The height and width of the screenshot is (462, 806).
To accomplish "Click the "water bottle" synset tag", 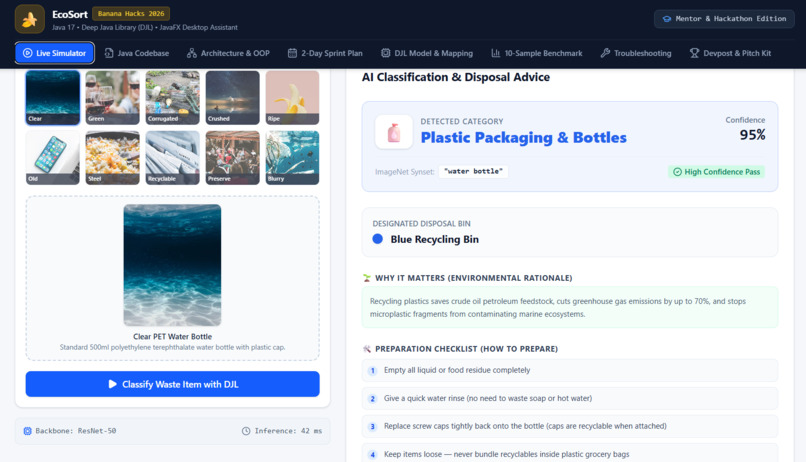I will (473, 172).
